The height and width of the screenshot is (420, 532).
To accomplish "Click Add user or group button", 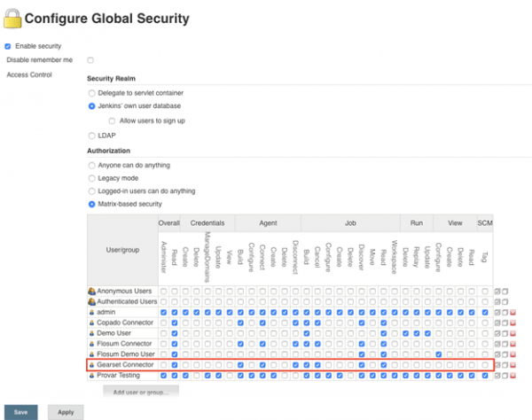I will (141, 393).
